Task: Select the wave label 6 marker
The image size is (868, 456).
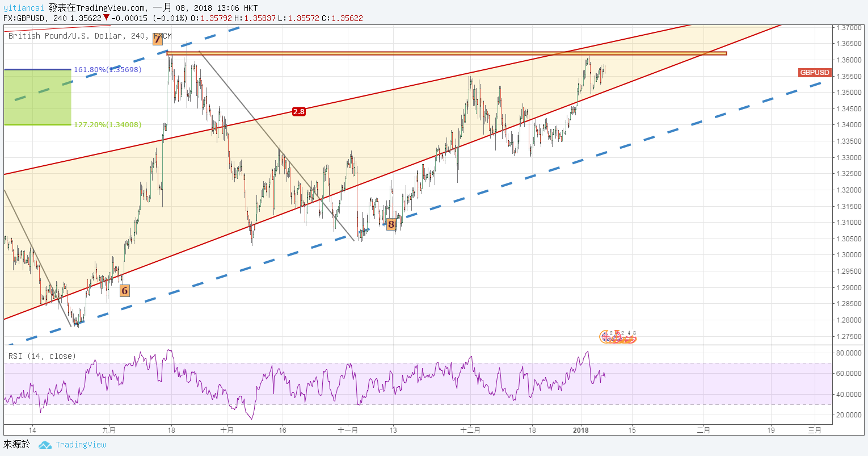Action: [x=125, y=291]
